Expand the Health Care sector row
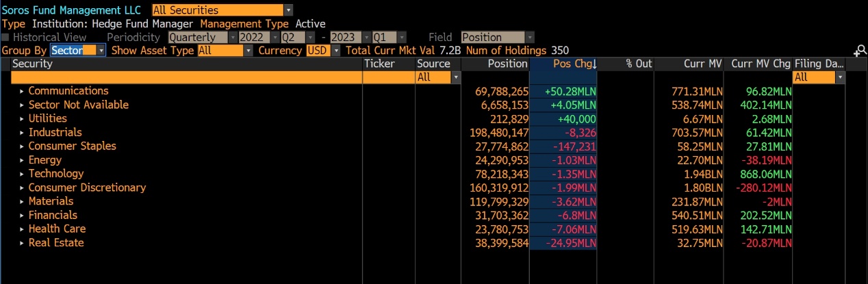This screenshot has height=284, width=868. (x=22, y=229)
